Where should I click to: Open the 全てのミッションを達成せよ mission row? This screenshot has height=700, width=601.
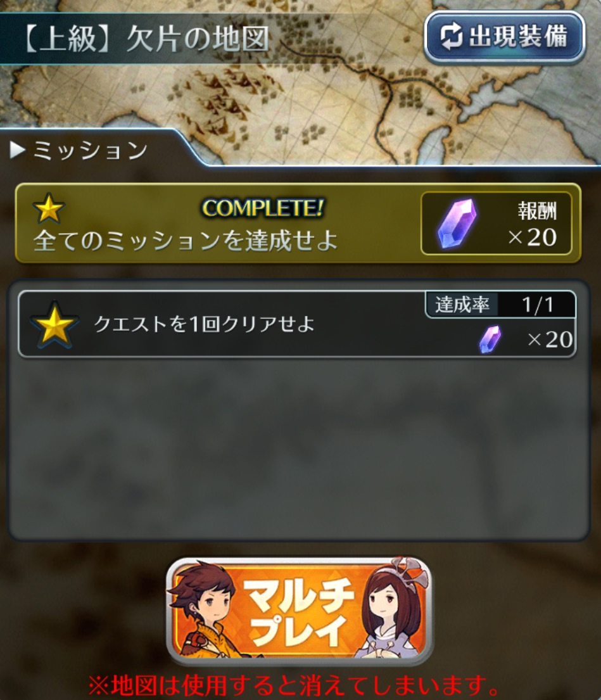click(298, 223)
